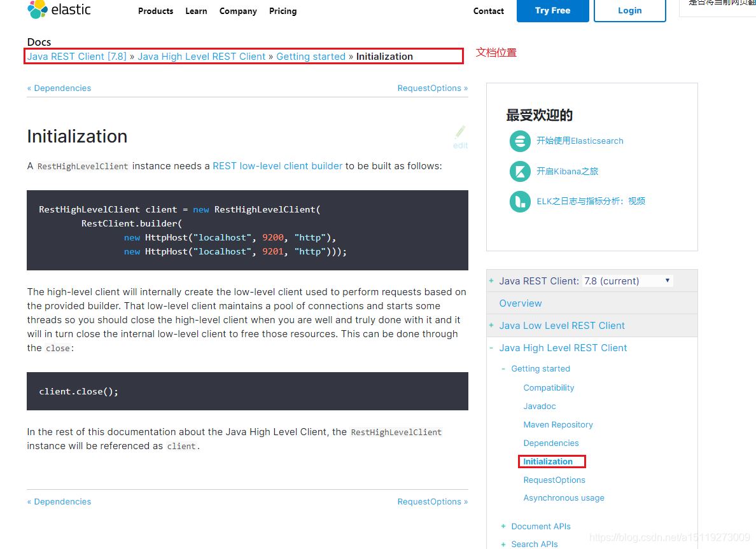This screenshot has height=549, width=756.
Task: Expand the Java REST Client section
Action: (x=491, y=281)
